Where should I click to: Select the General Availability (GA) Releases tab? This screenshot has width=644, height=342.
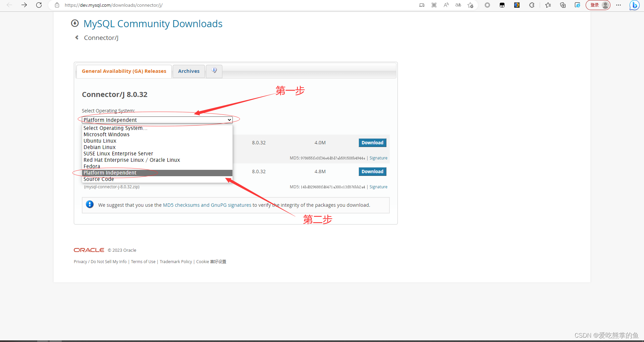click(x=124, y=71)
